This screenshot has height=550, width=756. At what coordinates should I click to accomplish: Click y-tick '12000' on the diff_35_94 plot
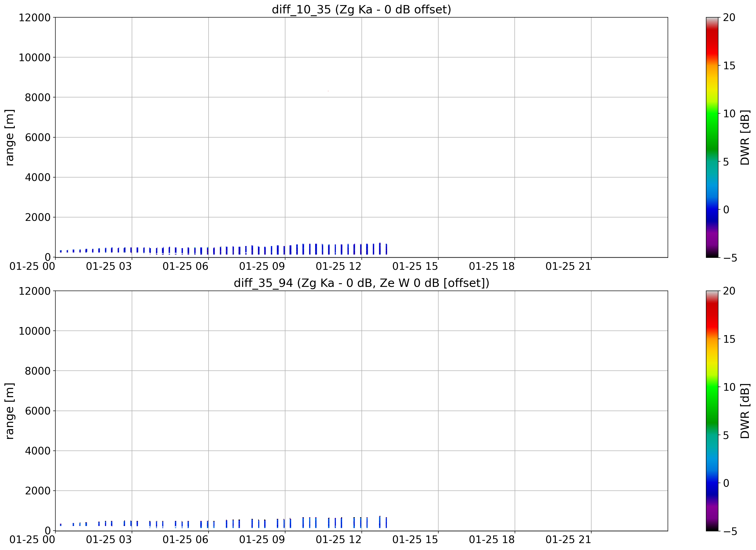coord(34,291)
